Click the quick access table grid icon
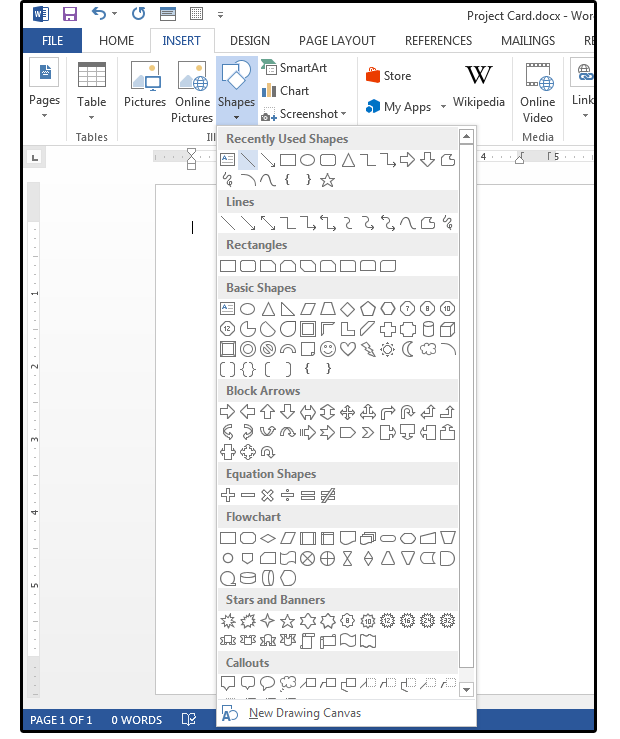This screenshot has width=620, height=739. pyautogui.click(x=196, y=14)
